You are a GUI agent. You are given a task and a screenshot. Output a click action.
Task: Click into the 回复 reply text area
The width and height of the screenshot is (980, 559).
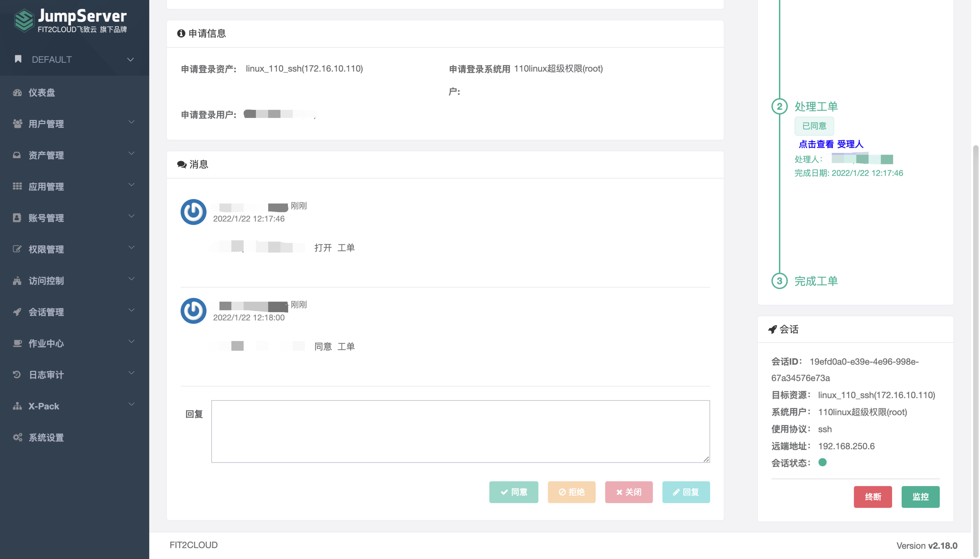[460, 431]
